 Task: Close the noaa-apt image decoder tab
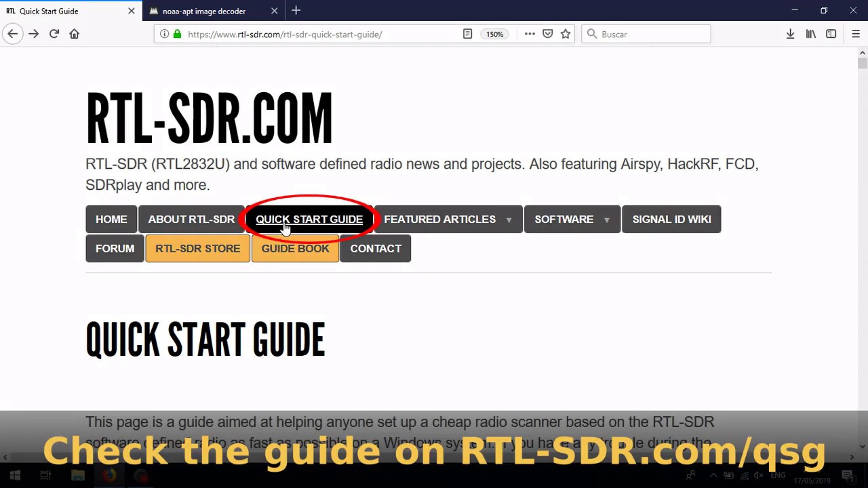coord(274,11)
